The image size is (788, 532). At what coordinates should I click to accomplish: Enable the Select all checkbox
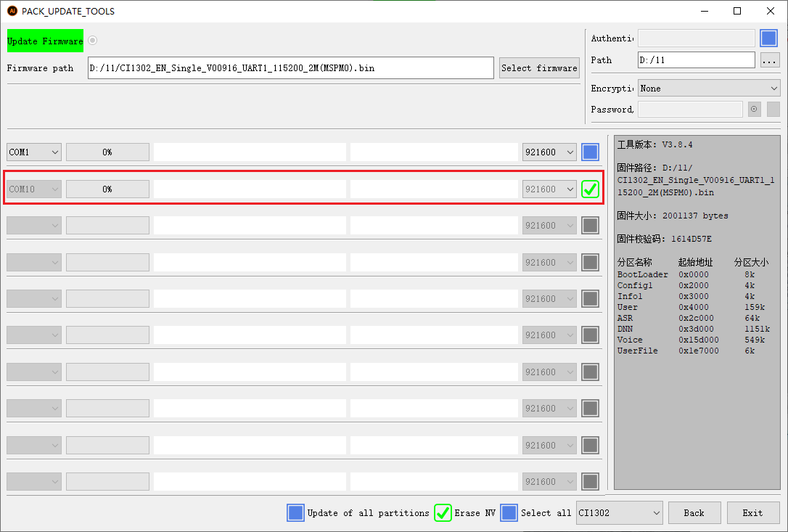509,513
